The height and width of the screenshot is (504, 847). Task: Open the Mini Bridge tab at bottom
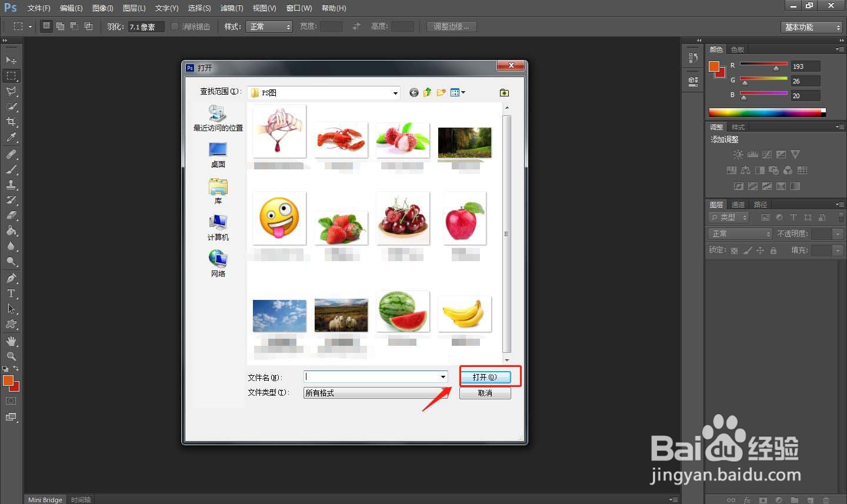point(45,499)
